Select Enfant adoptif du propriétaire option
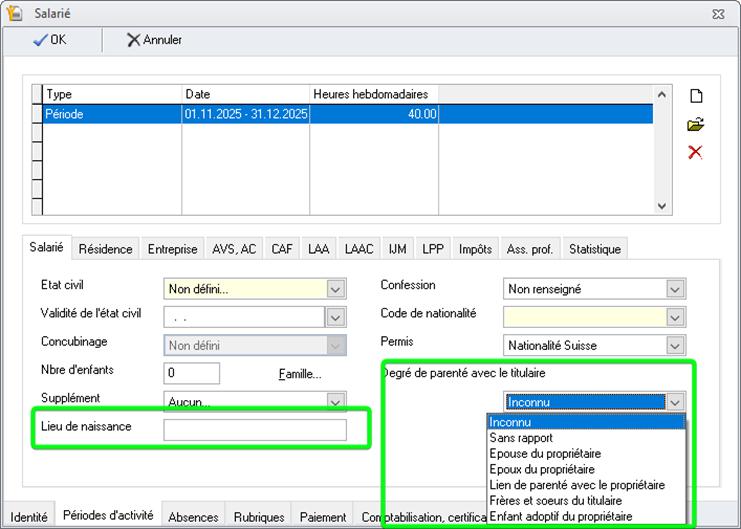 pyautogui.click(x=560, y=516)
